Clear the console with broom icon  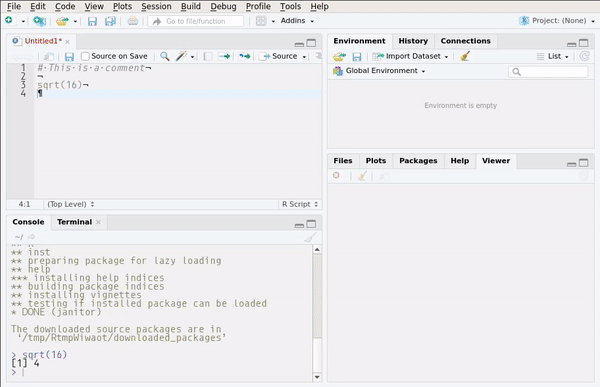[310, 237]
